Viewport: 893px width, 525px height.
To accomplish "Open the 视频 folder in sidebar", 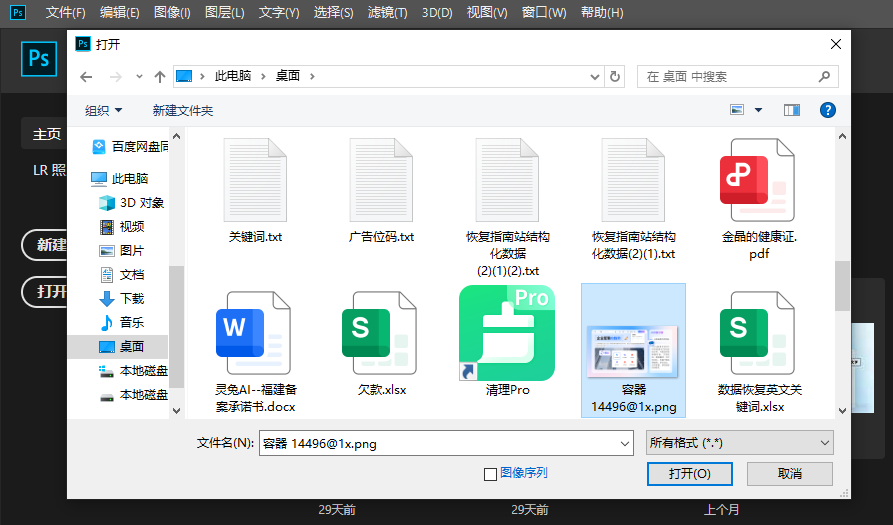I will tap(122, 227).
